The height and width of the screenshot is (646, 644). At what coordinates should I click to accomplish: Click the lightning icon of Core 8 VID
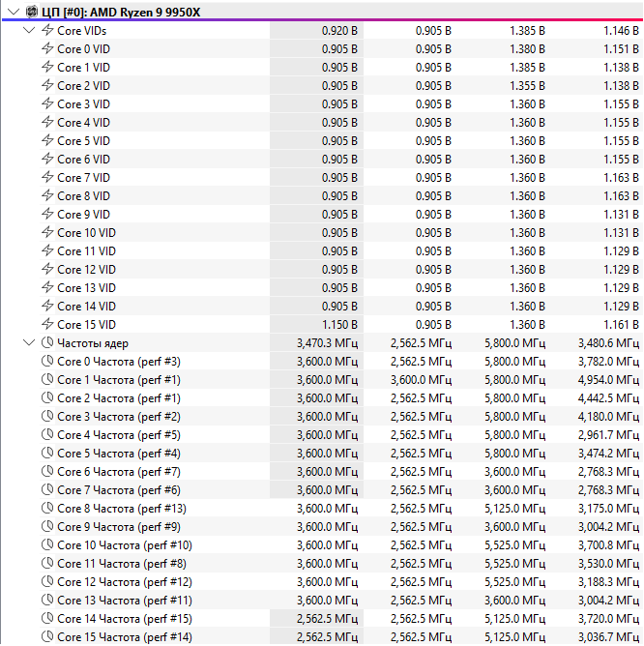click(x=47, y=195)
